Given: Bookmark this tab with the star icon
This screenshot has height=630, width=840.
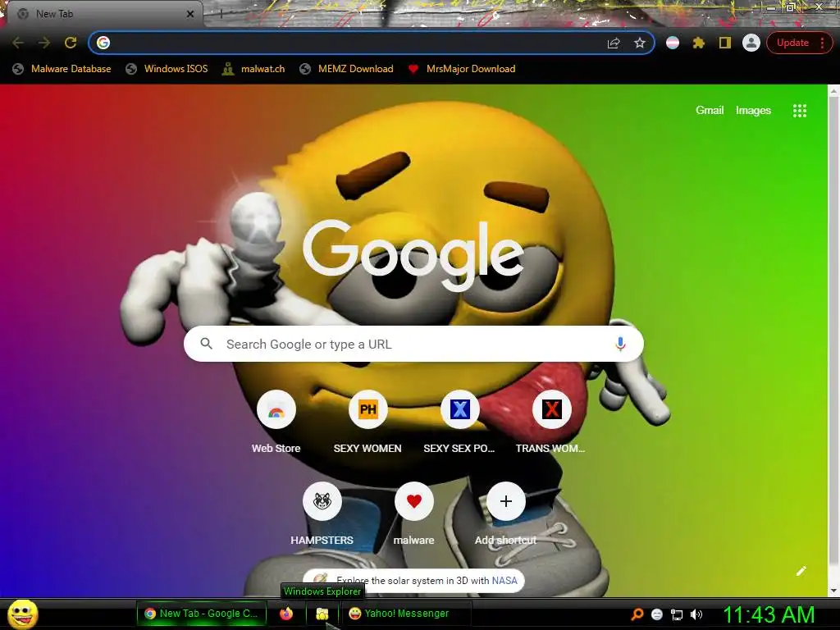Looking at the screenshot, I should pos(640,43).
